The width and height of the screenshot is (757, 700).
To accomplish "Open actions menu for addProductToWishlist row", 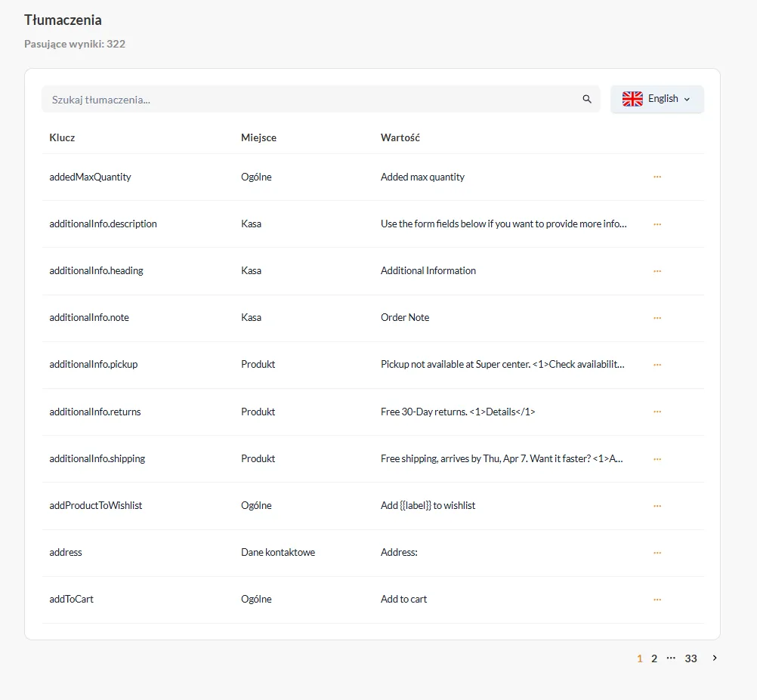I will point(657,506).
